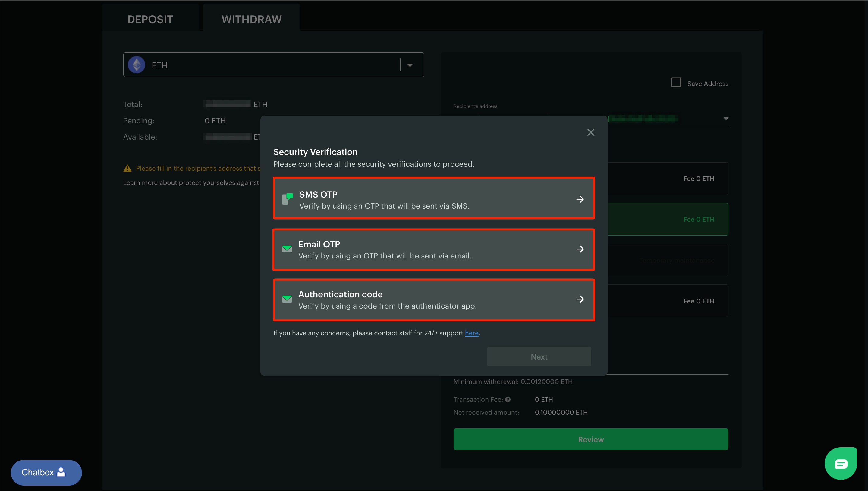
Task: Switch to the DEPOSIT tab
Action: tap(150, 19)
